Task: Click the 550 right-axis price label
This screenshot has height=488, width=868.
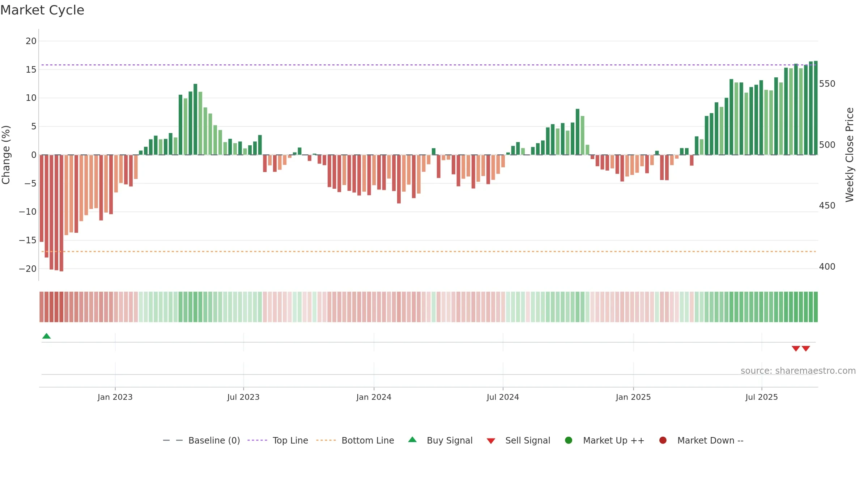Action: 827,84
